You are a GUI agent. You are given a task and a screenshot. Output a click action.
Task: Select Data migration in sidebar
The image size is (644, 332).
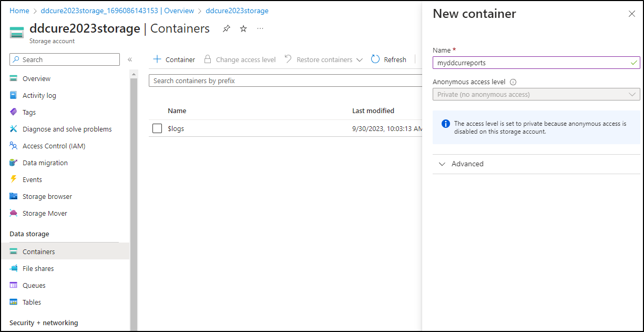coord(45,163)
